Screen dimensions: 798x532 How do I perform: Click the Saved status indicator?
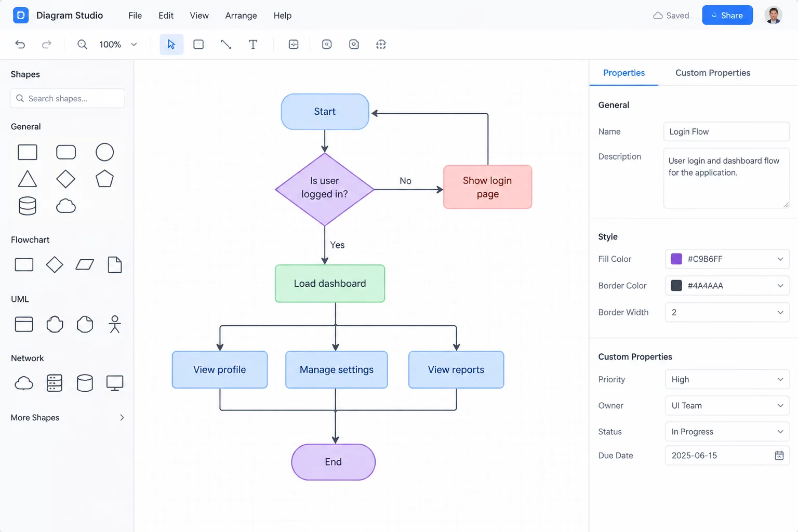[671, 16]
